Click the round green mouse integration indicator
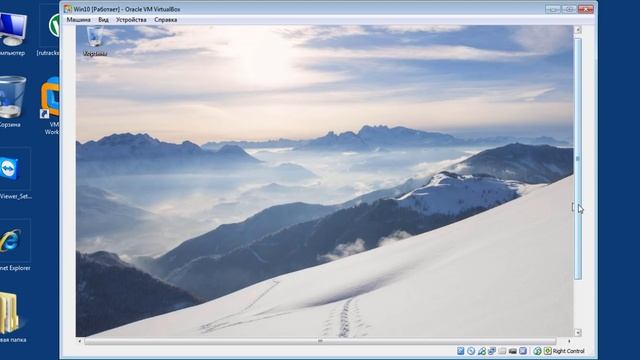Image resolution: width=640 pixels, height=360 pixels. (x=537, y=351)
